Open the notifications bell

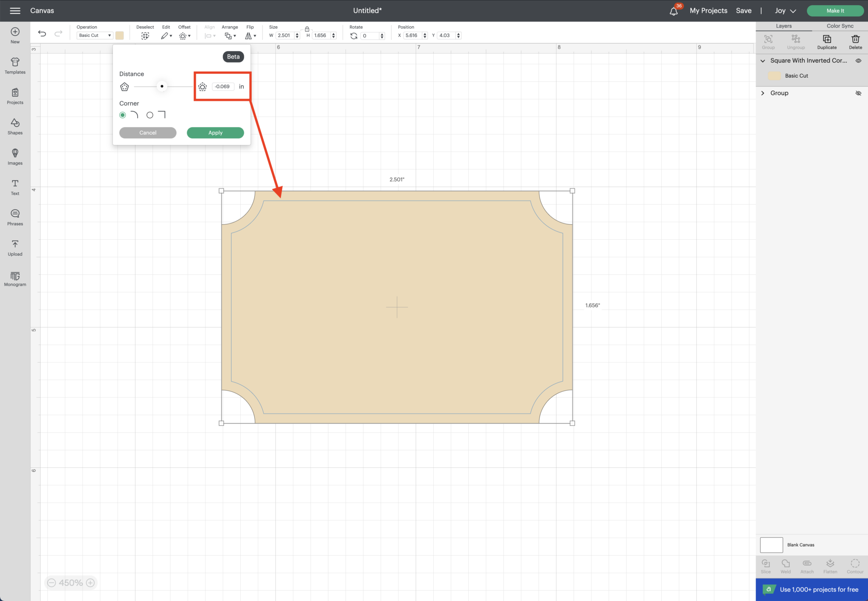(x=673, y=11)
